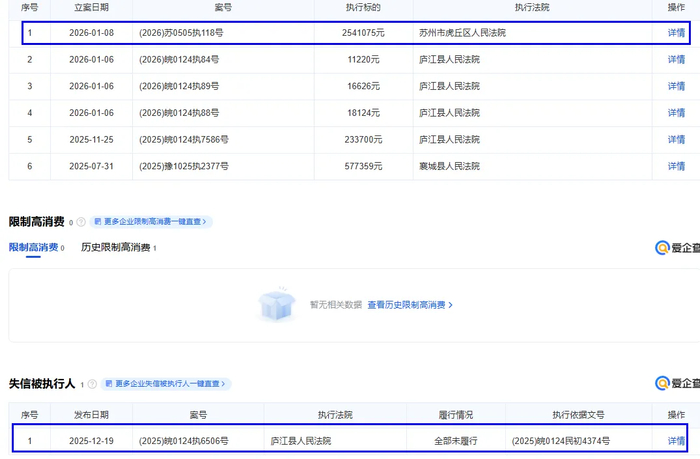The image size is (700, 459).
Task: Open 更多企业失信被执行人一键直查 link
Action: [166, 384]
